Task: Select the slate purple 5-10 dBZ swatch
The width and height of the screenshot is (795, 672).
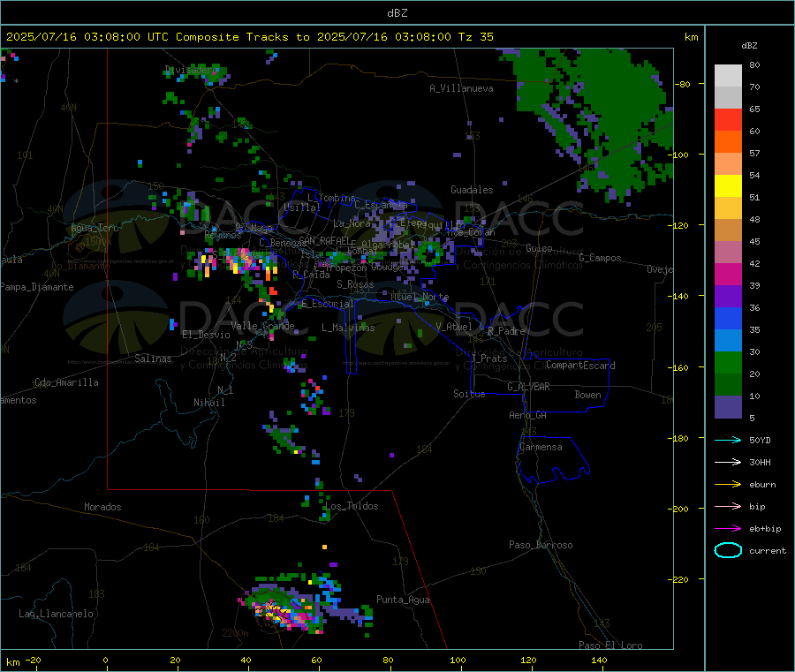Action: (728, 407)
